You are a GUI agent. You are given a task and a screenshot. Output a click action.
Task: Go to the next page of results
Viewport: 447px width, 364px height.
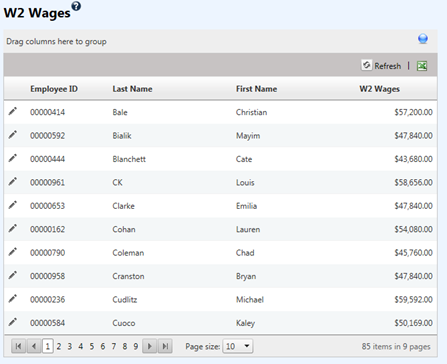[x=150, y=346]
